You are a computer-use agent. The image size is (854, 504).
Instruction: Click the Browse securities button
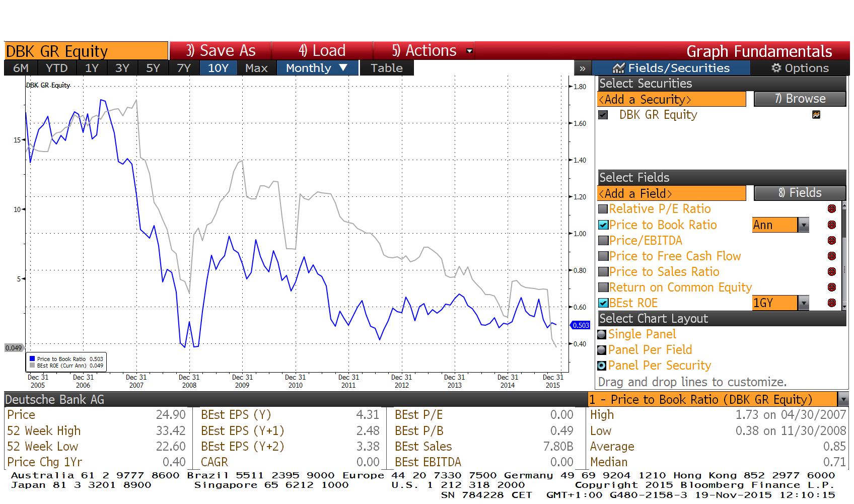800,99
